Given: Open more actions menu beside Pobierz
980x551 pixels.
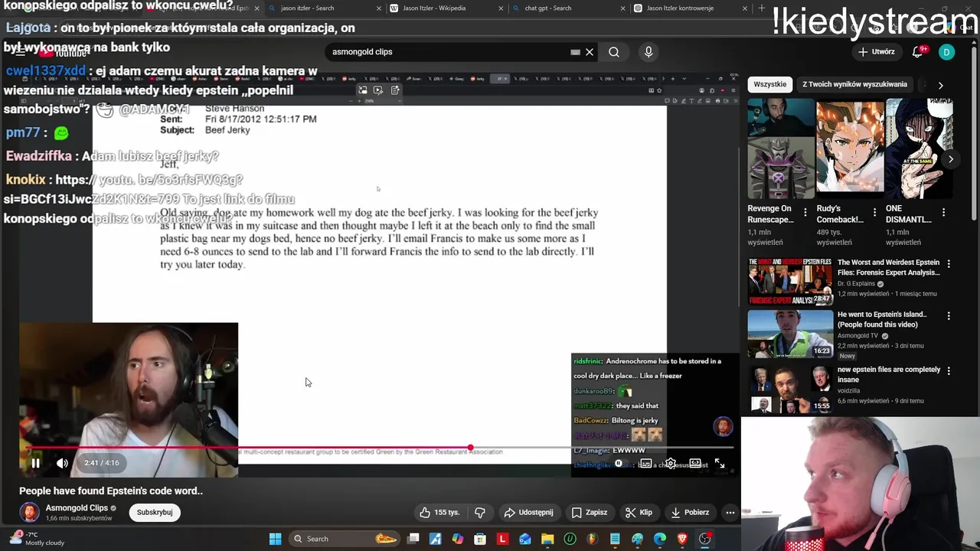Looking at the screenshot, I should click(x=730, y=513).
